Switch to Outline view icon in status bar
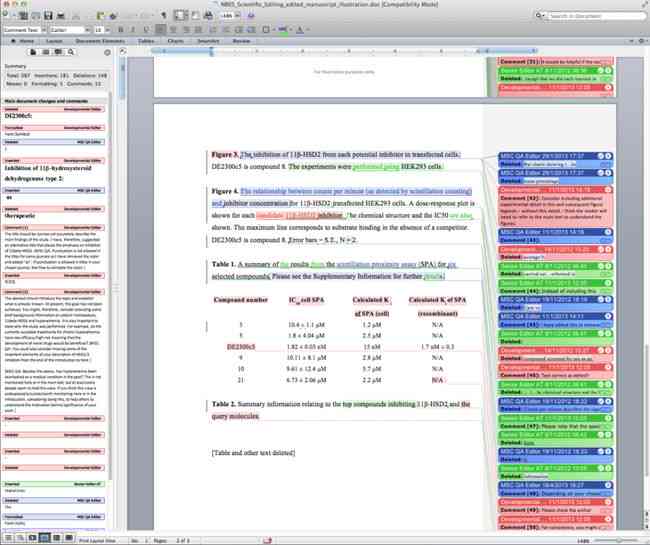Screen dimensions: 650x545 click(20, 538)
